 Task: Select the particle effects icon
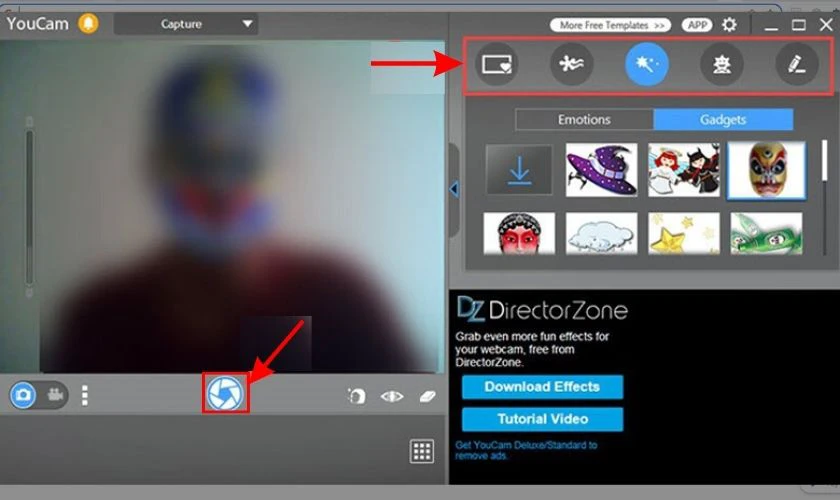572,64
